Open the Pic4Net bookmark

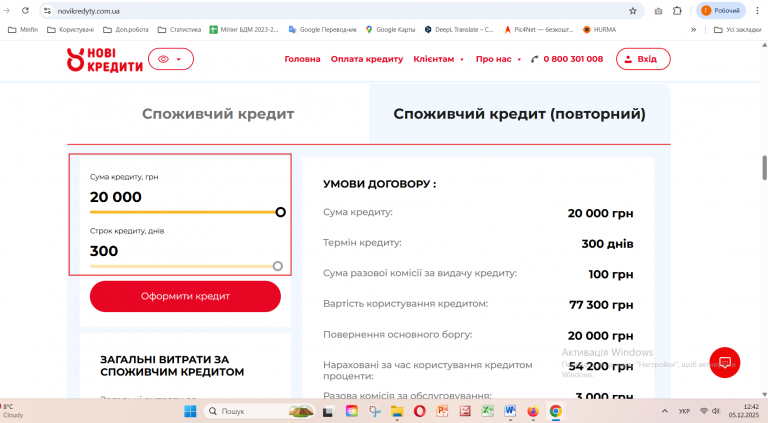(x=539, y=29)
